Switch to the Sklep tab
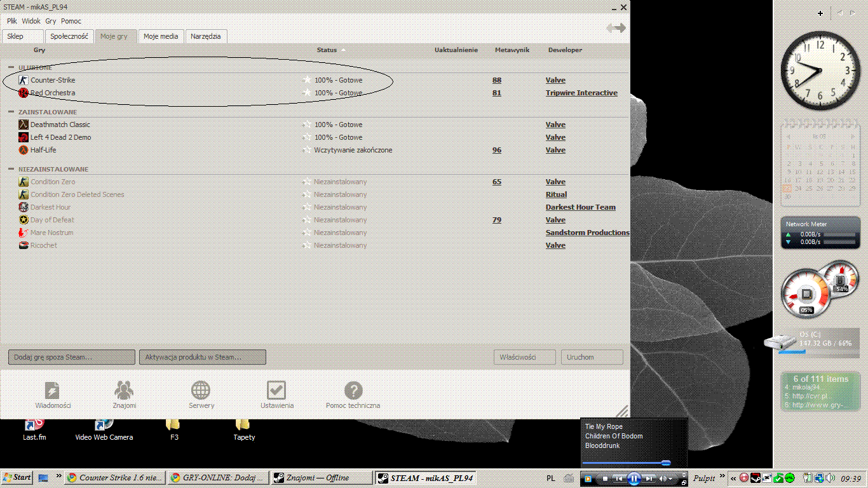 pos(23,36)
